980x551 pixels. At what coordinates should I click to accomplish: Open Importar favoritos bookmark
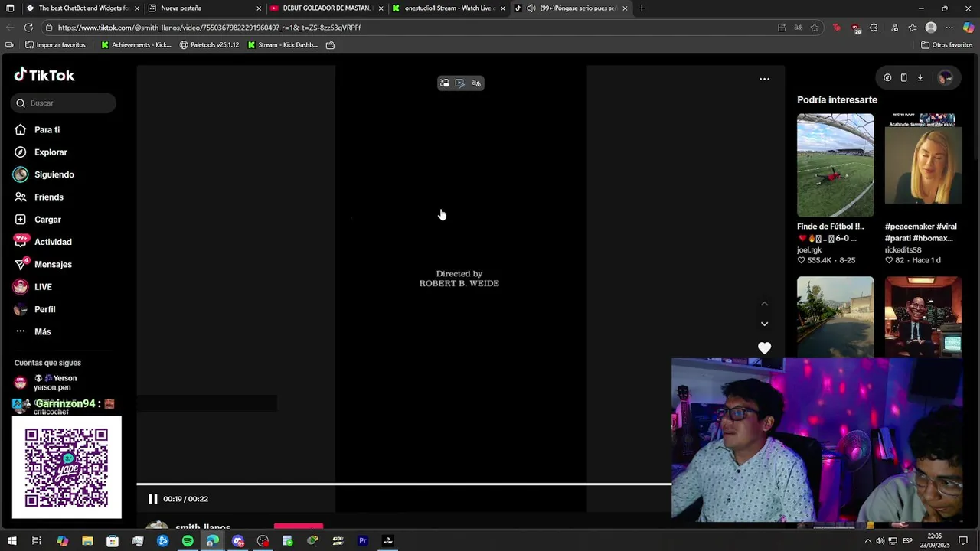tap(55, 45)
